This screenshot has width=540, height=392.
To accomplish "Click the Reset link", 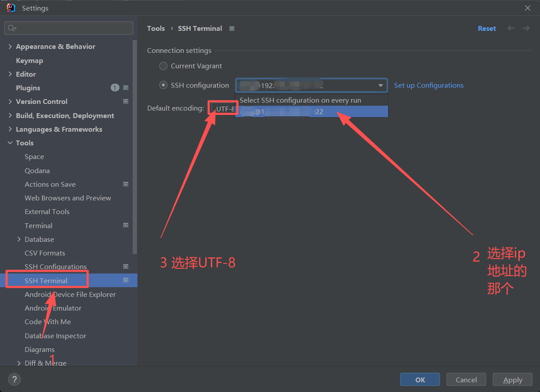I will (x=487, y=28).
